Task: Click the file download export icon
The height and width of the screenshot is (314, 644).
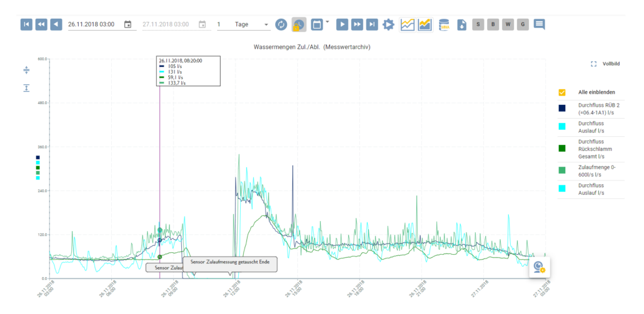Action: click(461, 24)
